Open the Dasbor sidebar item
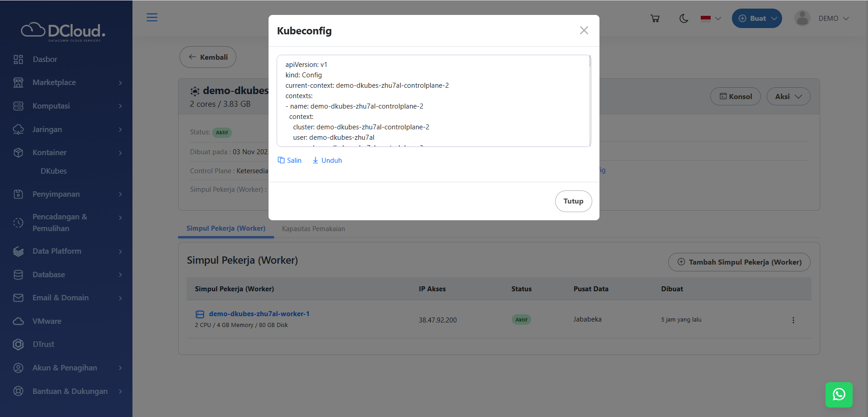 45,59
